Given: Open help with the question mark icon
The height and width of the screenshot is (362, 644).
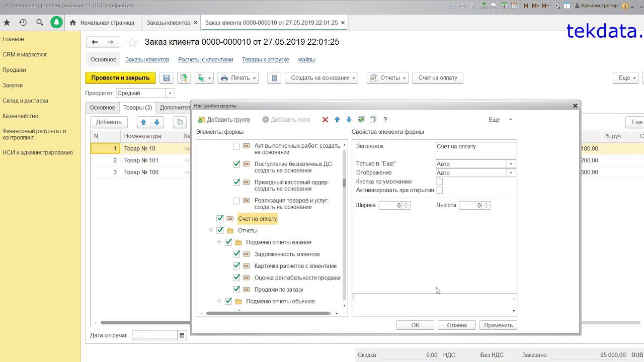Looking at the screenshot, I should [x=385, y=120].
